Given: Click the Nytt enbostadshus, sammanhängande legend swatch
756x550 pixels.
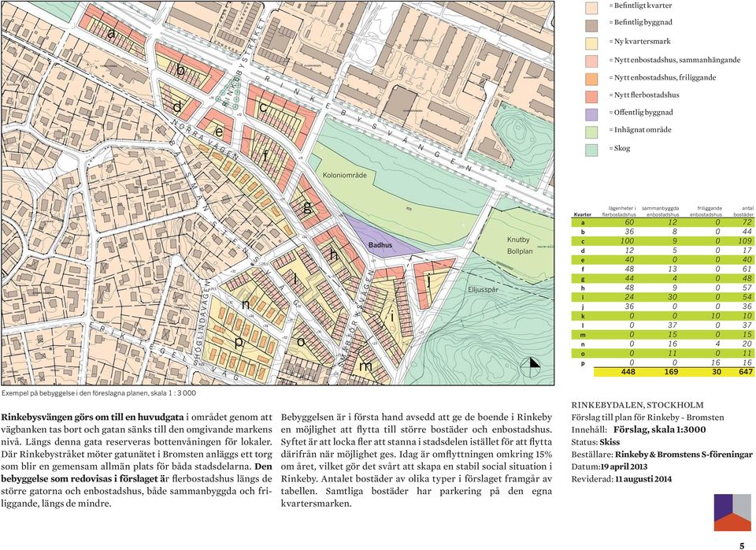Looking at the screenshot, I should pos(591,61).
